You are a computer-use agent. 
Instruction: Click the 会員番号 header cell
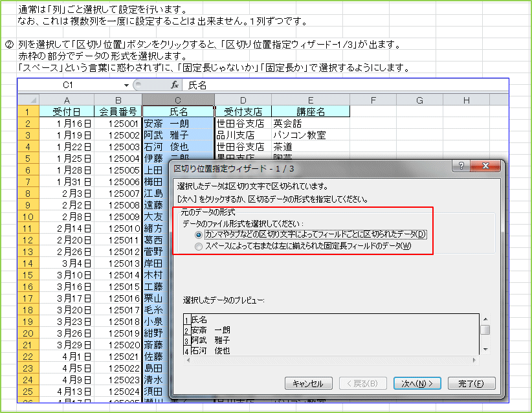118,111
